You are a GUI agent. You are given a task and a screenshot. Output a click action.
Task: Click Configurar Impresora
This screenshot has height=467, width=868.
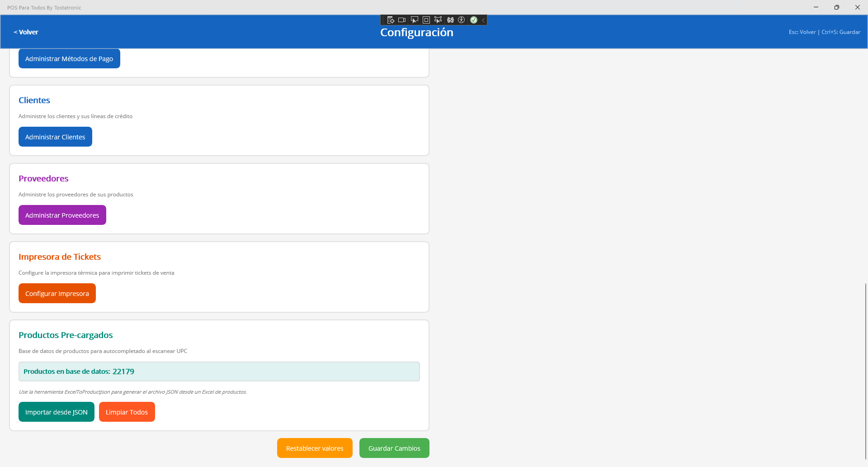(57, 293)
